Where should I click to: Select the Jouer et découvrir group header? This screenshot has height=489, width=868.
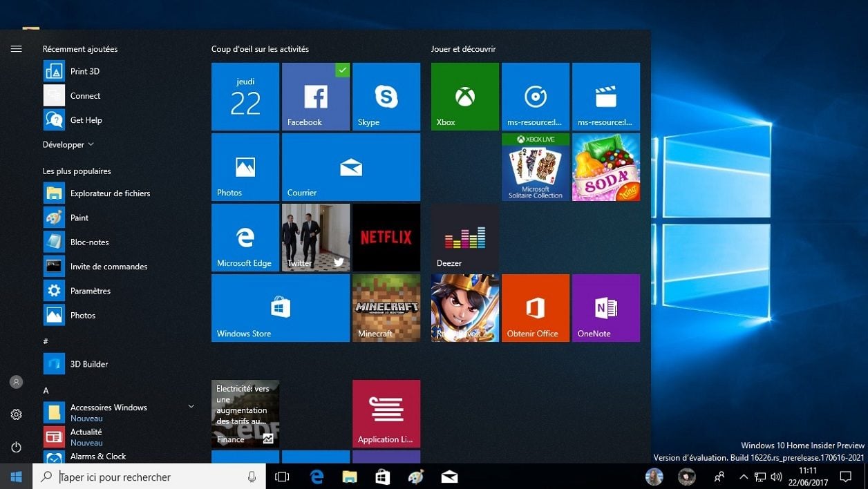(463, 49)
